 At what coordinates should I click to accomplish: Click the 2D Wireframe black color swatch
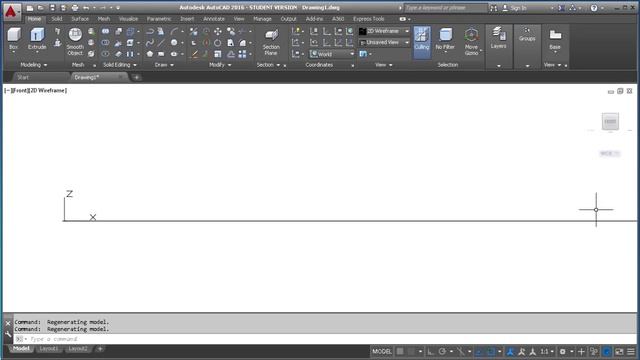click(x=362, y=31)
